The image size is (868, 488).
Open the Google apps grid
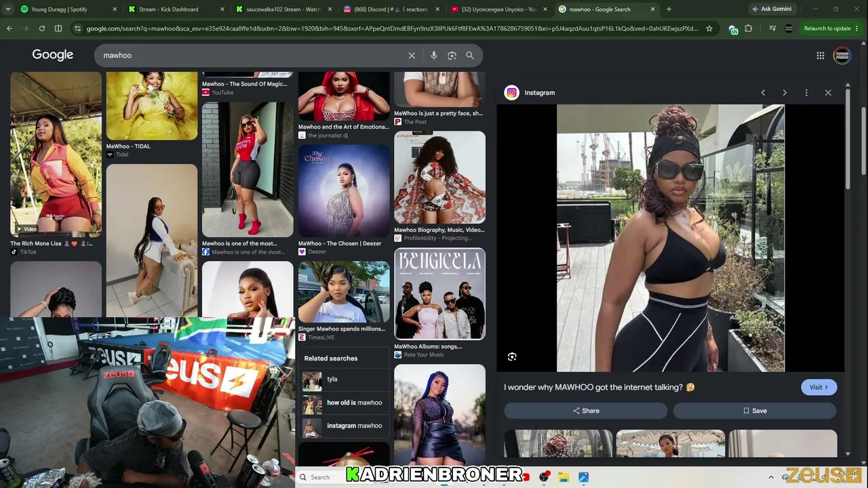[x=821, y=56]
